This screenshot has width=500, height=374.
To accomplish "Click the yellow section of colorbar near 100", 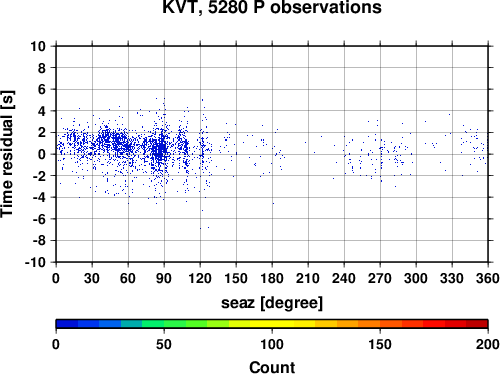I will [x=272, y=324].
